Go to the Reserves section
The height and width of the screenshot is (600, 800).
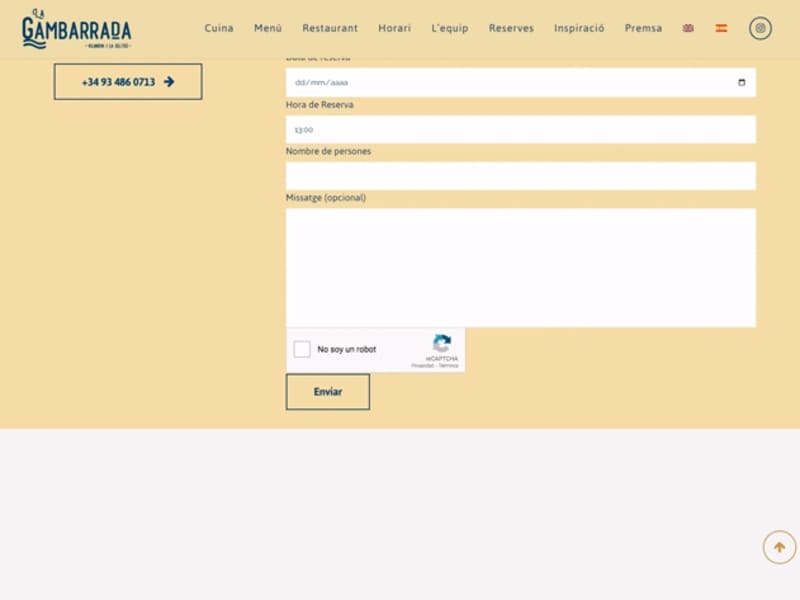[x=511, y=28]
